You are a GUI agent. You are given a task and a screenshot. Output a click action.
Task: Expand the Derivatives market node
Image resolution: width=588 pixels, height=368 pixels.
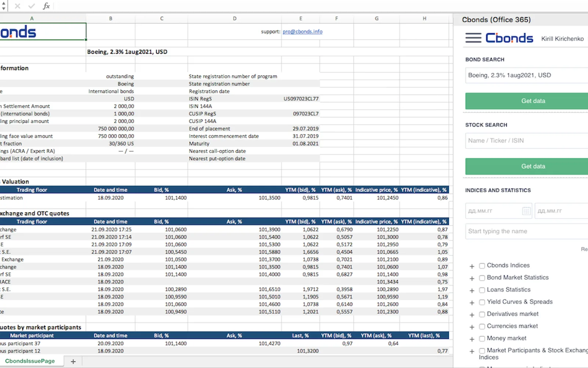tap(472, 315)
